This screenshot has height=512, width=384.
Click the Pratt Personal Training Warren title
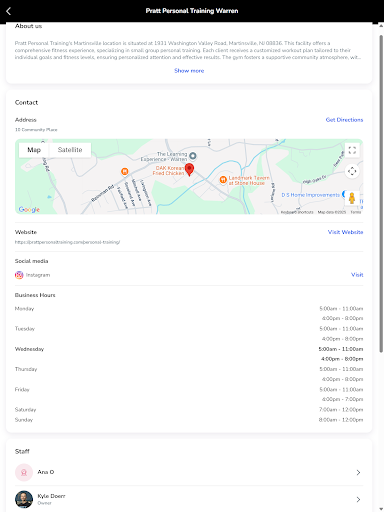192,11
